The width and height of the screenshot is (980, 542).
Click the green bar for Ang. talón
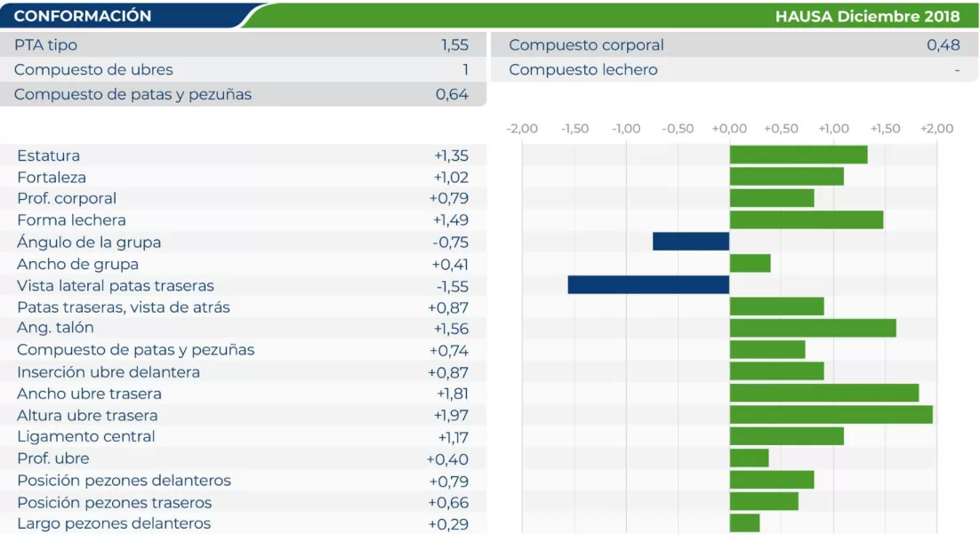(x=812, y=328)
